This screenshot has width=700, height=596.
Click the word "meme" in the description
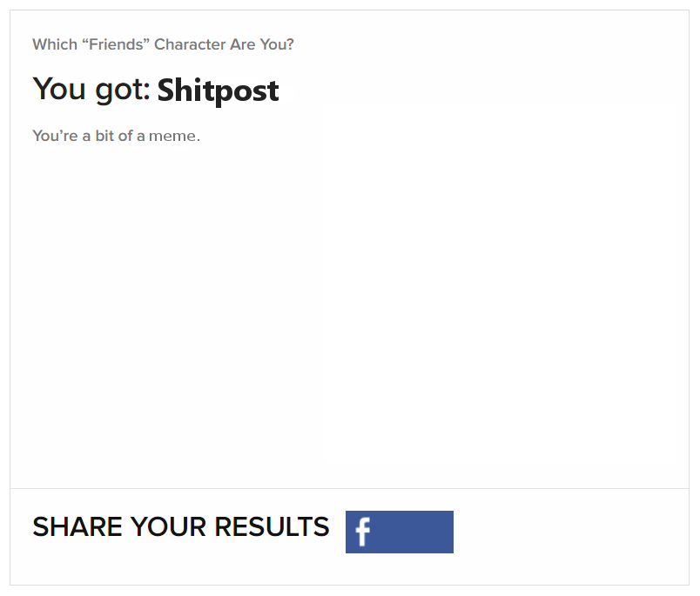pos(172,136)
